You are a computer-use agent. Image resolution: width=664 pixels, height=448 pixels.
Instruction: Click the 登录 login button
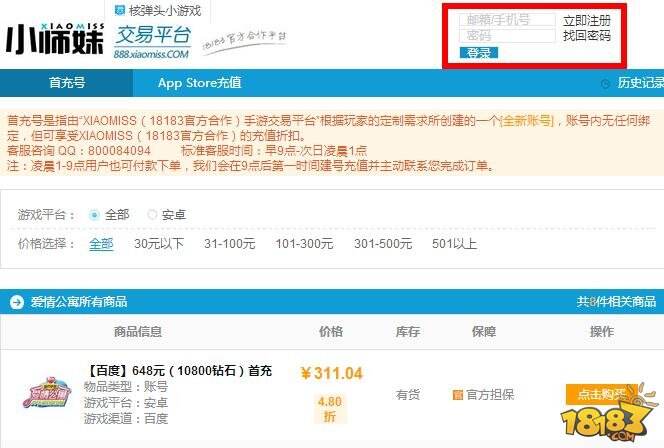(479, 53)
